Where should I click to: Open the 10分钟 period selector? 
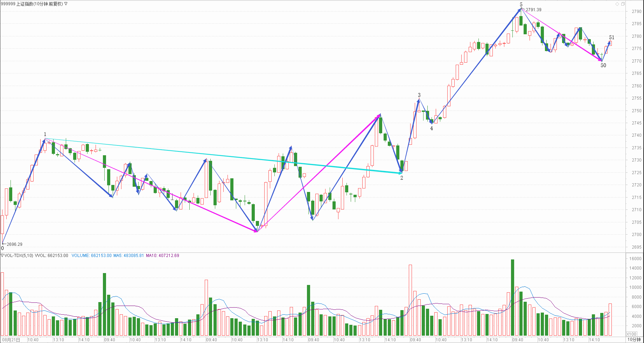634,340
